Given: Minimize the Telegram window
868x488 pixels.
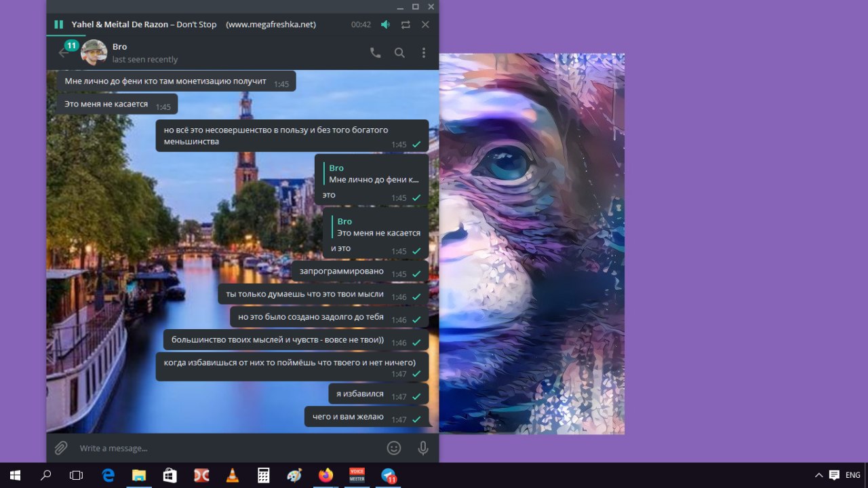Looking at the screenshot, I should click(400, 6).
